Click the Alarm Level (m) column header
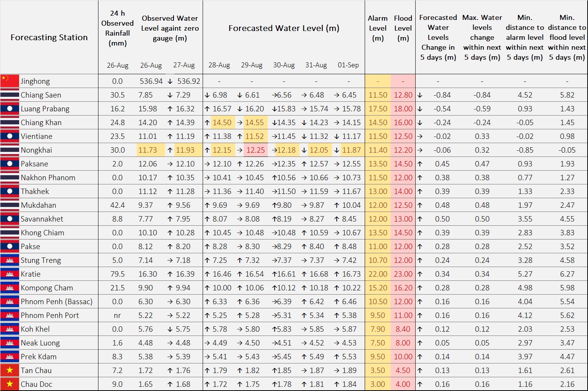The width and height of the screenshot is (588, 391). tap(378, 28)
